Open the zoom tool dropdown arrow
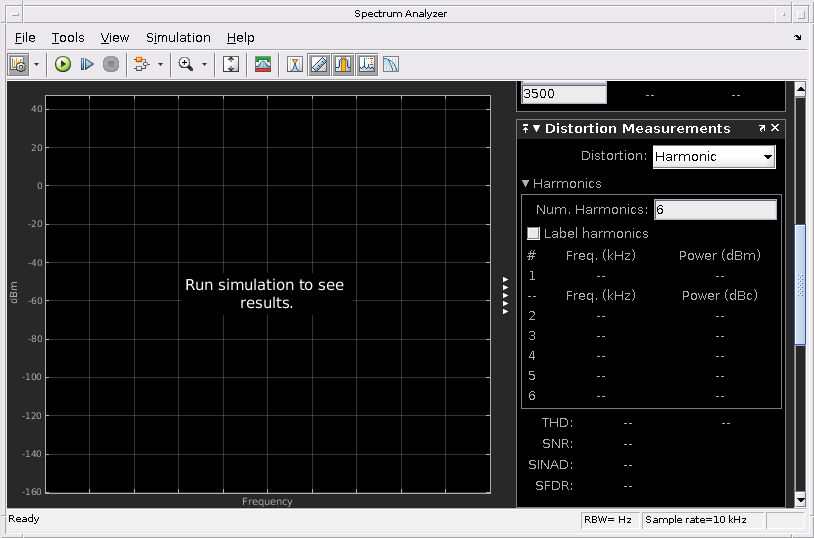Viewport: 814px width, 538px height. point(204,64)
